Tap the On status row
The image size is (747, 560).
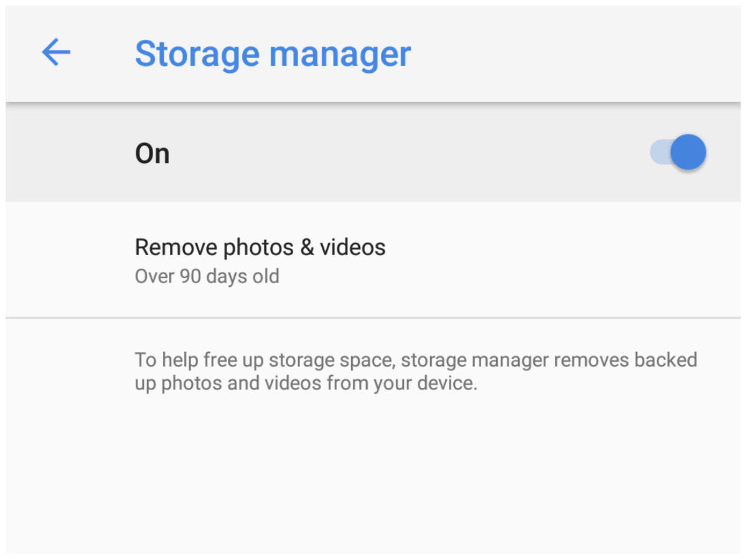tap(153, 153)
